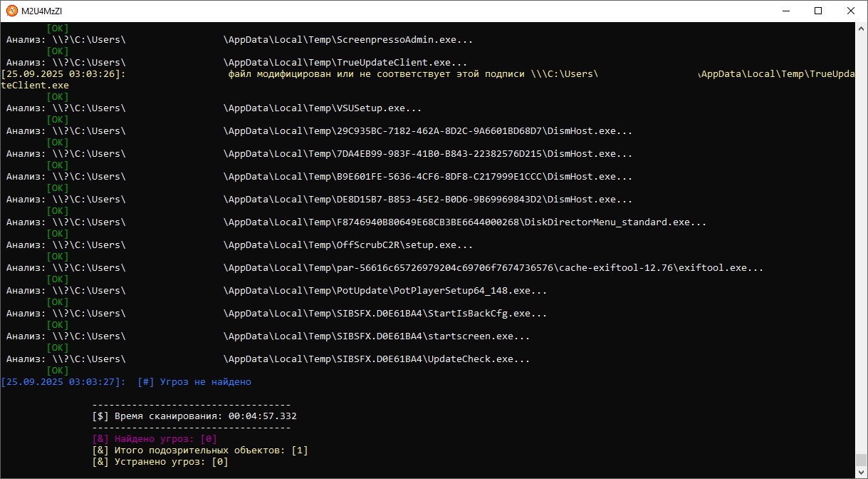Click the scrollbar up arrow
Screen dimensions: 868x479
[861, 29]
